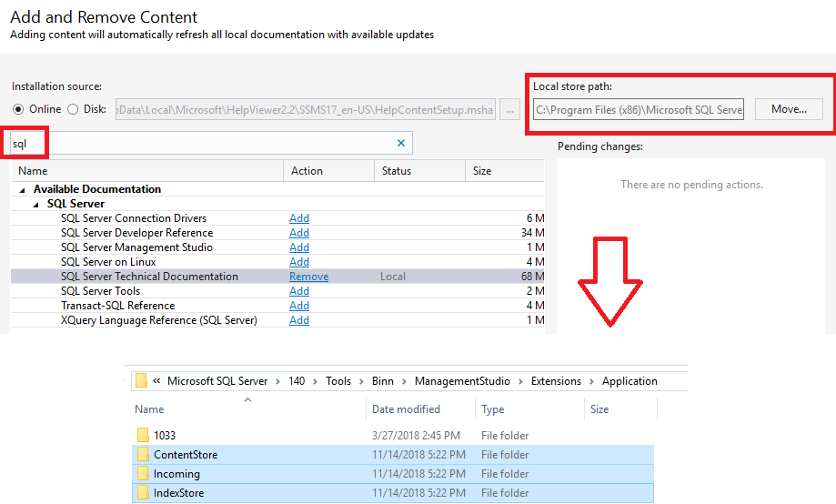The width and height of the screenshot is (836, 504).
Task: Open dropdown arrow after Binn breadcrumb
Action: (404, 381)
